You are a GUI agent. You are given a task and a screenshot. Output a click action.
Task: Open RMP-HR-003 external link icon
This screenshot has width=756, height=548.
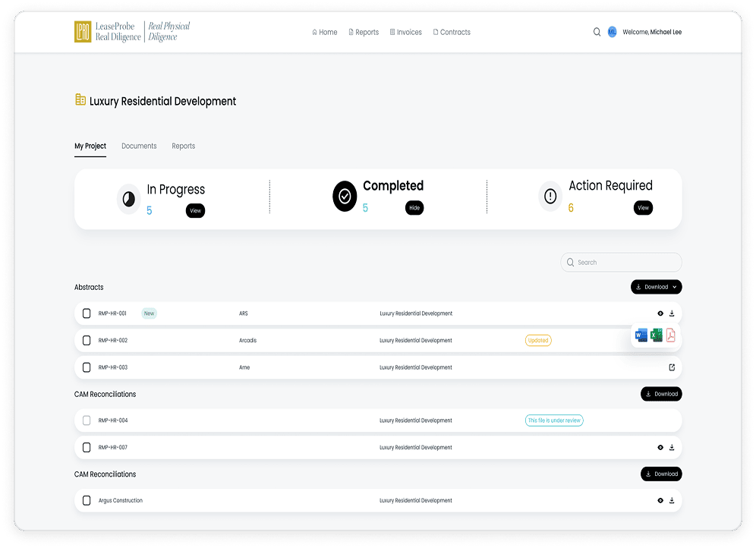(672, 367)
